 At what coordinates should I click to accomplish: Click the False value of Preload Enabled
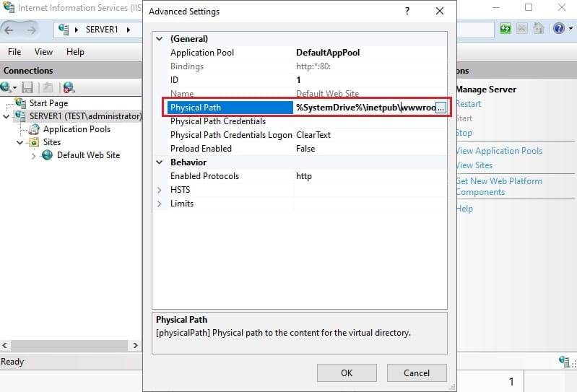pyautogui.click(x=305, y=149)
